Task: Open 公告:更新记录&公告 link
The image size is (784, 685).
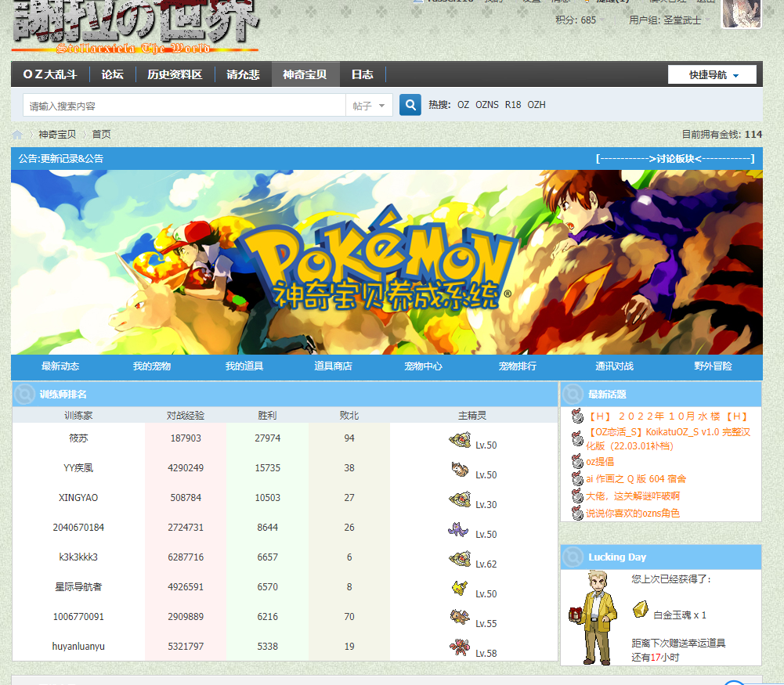Action: [x=61, y=159]
